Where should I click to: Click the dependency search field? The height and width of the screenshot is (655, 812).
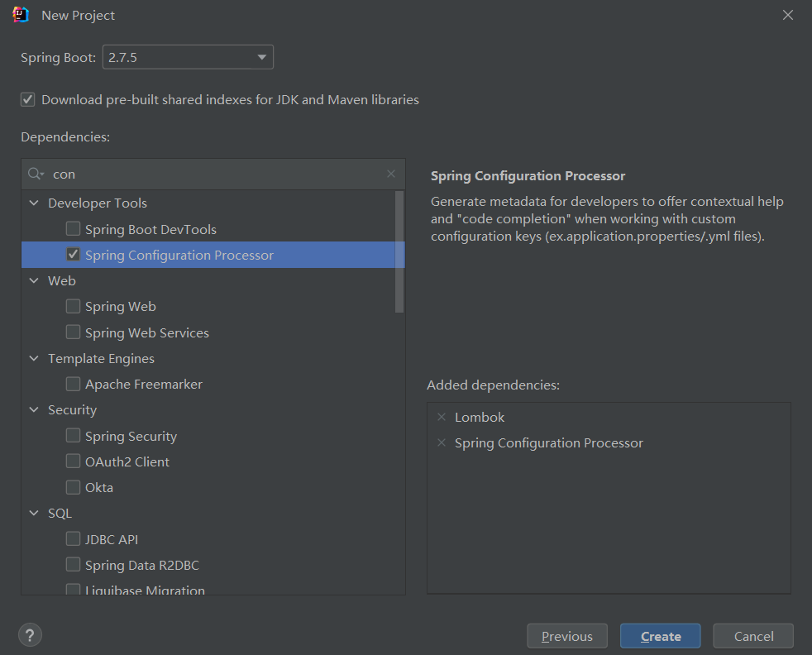[x=213, y=174]
